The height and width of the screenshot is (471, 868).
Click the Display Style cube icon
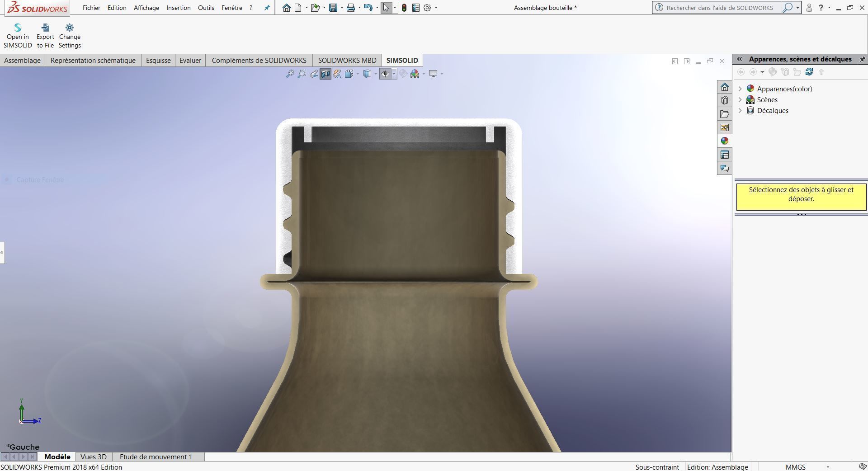click(x=368, y=74)
